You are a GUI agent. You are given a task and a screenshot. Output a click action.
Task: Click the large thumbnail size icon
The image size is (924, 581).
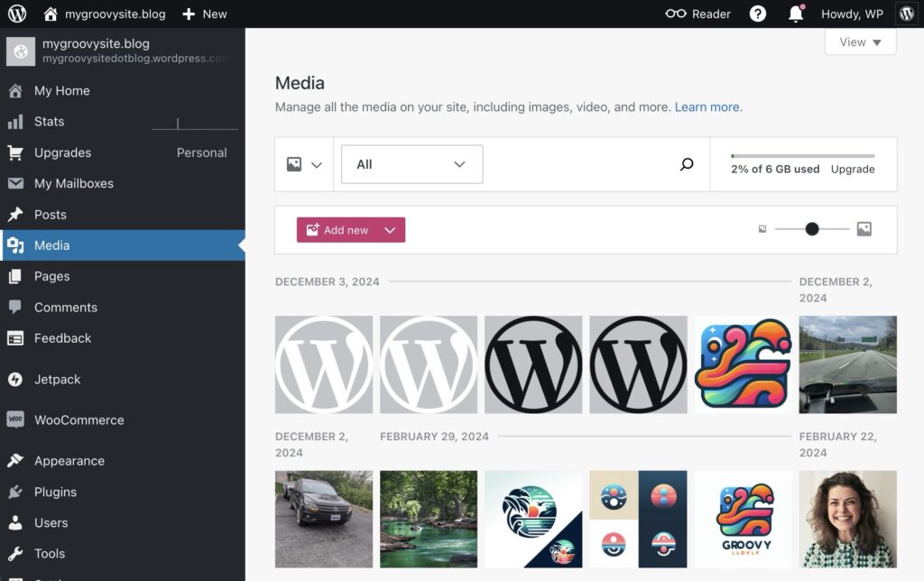point(864,228)
